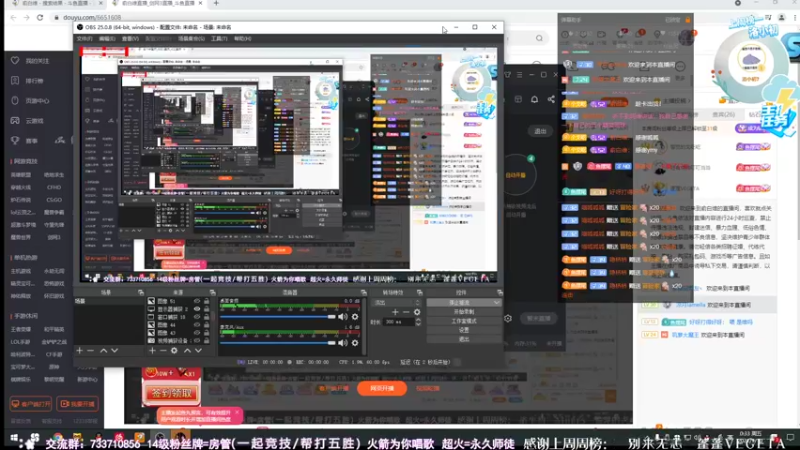Click 工作室模式 button in OBS controls
Image resolution: width=800 pixels, height=450 pixels.
pos(463,321)
